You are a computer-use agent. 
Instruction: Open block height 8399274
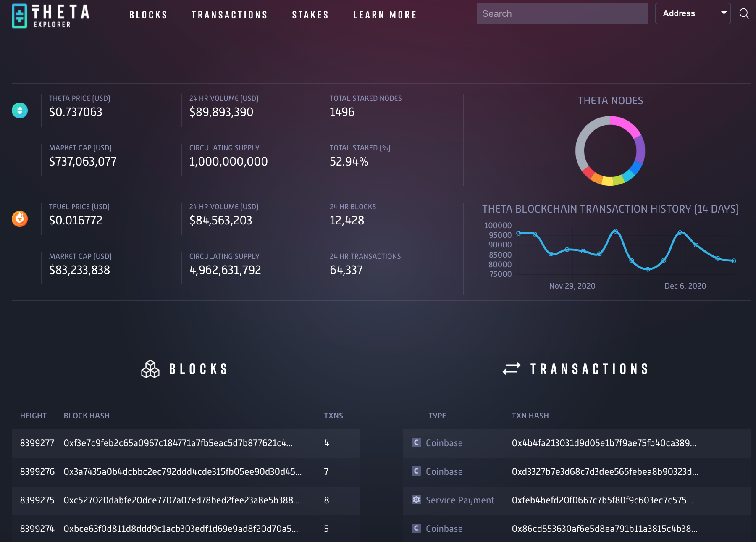[37, 529]
